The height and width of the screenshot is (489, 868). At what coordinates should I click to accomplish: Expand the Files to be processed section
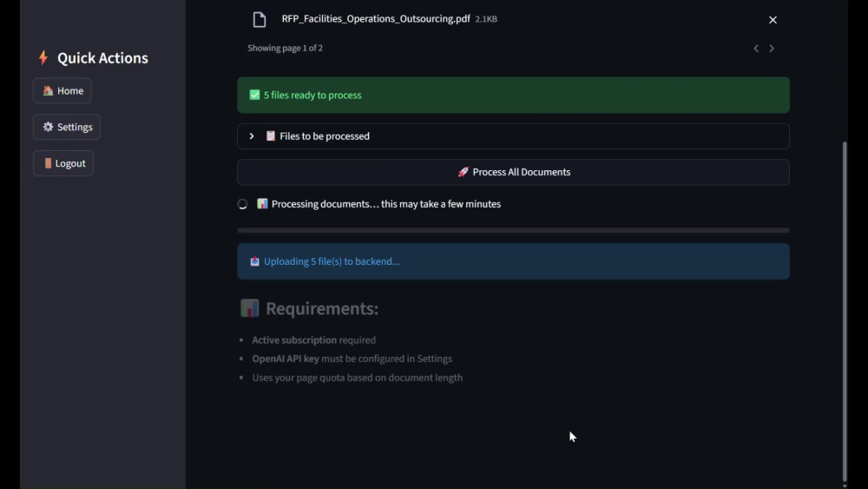click(513, 136)
